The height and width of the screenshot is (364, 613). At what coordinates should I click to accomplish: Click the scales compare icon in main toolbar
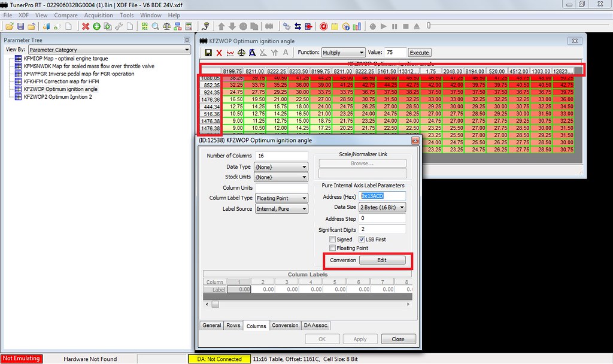(x=167, y=26)
